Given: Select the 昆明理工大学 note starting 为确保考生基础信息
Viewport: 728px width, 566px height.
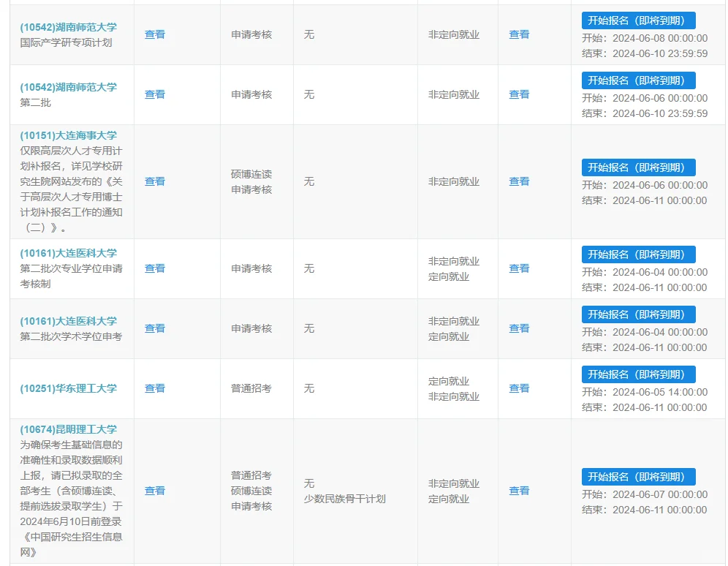Looking at the screenshot, I should (x=71, y=498).
